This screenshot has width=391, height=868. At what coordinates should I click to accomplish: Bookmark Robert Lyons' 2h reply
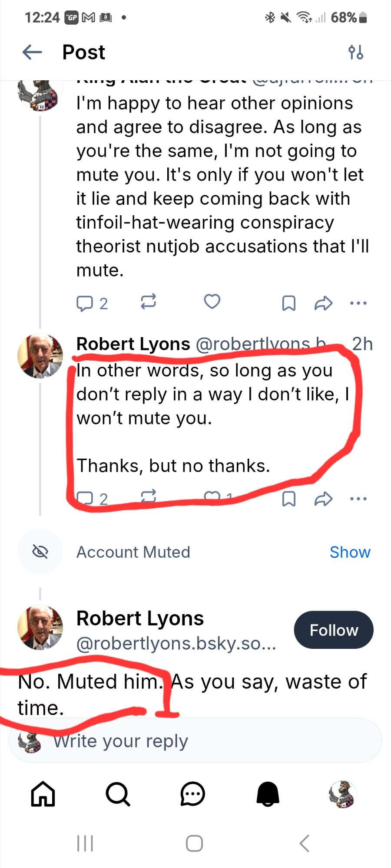[x=289, y=499]
